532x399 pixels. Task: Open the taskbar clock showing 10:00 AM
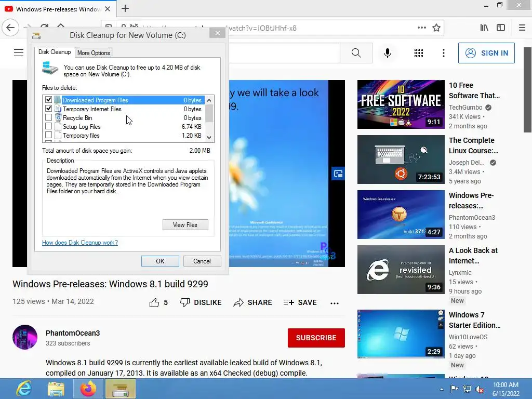[x=506, y=389]
